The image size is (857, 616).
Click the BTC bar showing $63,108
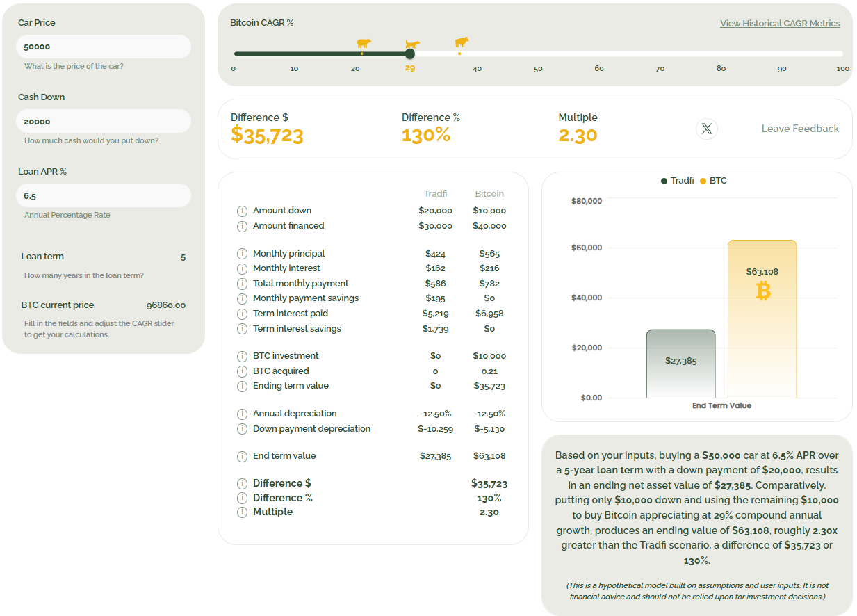(x=762, y=319)
